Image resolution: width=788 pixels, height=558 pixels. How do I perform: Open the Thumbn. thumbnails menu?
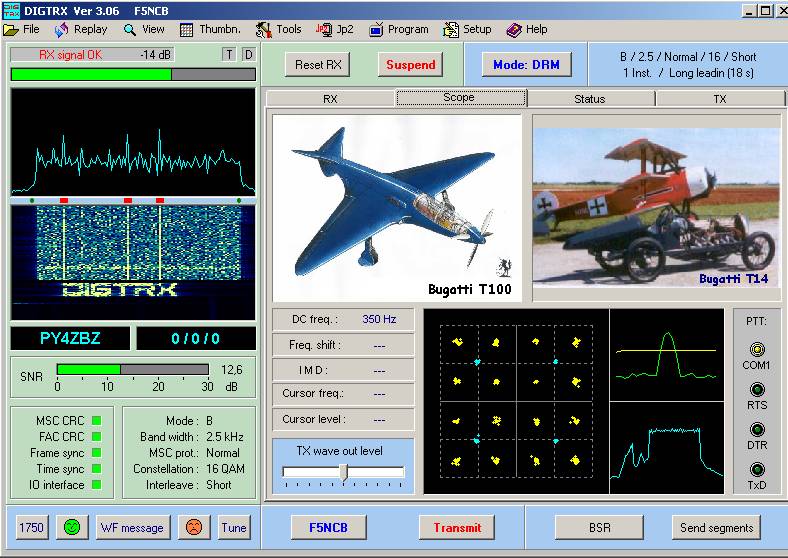click(210, 29)
